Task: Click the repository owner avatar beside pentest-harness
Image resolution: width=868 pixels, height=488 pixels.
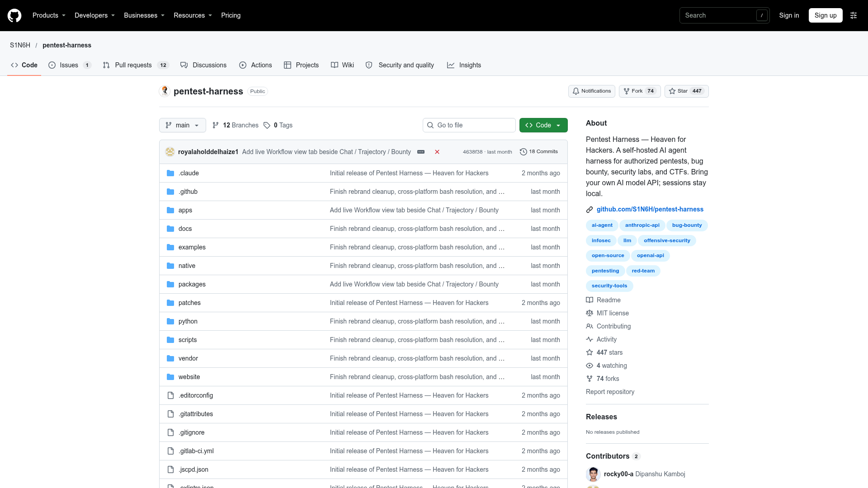Action: click(165, 91)
